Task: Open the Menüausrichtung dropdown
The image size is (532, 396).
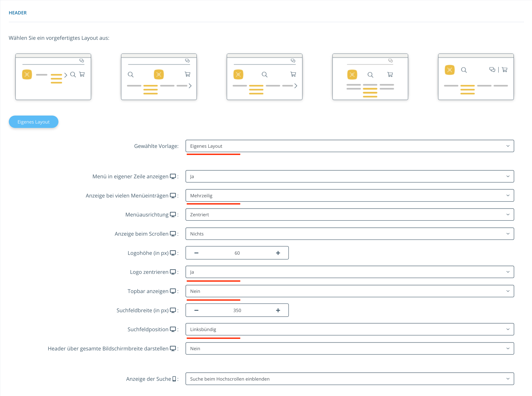Action: (x=350, y=214)
